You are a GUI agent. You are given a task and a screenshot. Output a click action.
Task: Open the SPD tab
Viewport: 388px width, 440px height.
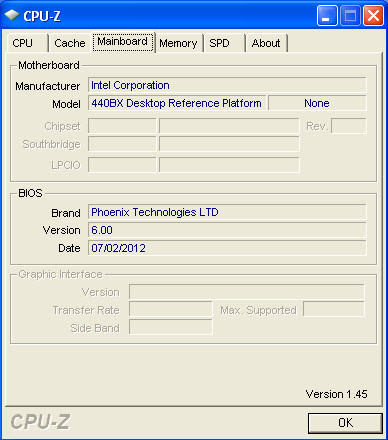click(224, 43)
